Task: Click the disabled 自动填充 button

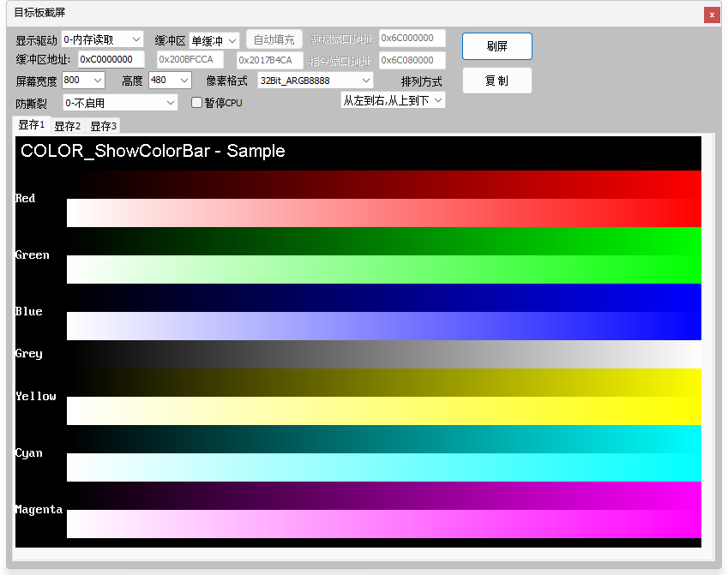Action: (274, 39)
